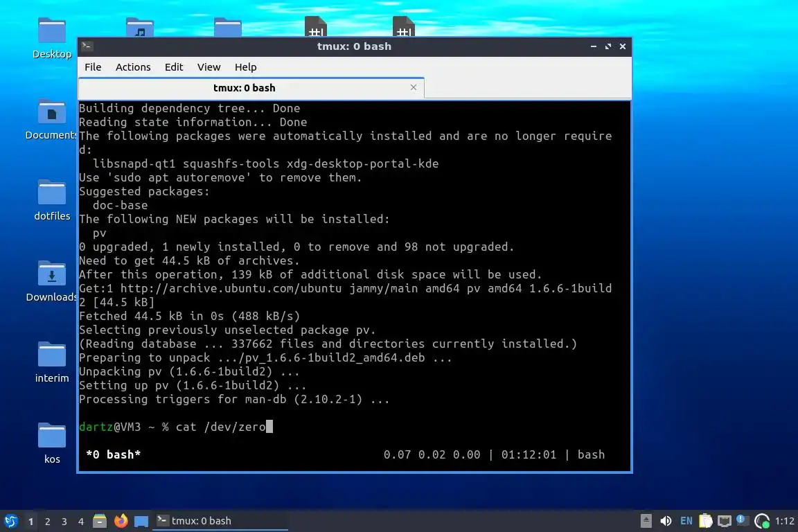Minimize the terminal window
798x532 pixels.
click(594, 46)
